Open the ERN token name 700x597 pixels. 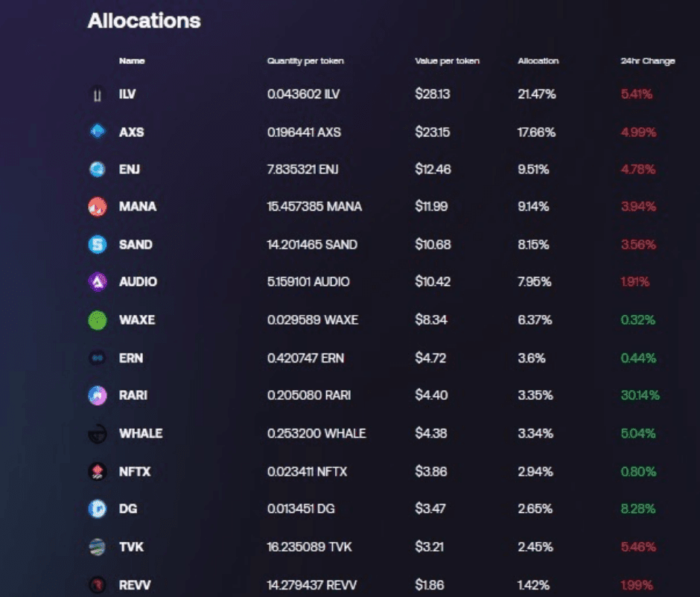point(131,358)
